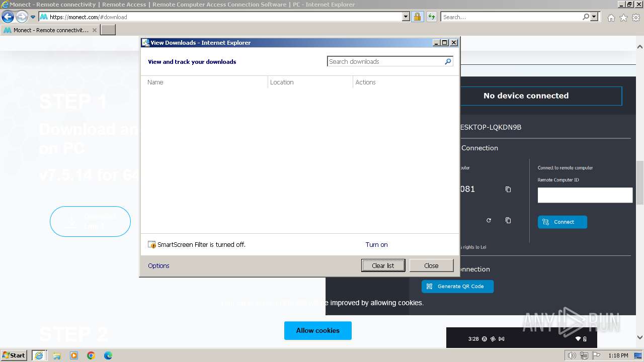Click the blue Connect button
The width and height of the screenshot is (644, 362).
pyautogui.click(x=562, y=222)
